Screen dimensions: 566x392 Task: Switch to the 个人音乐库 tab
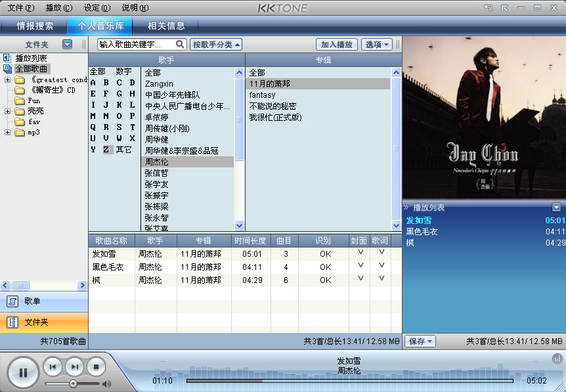pos(100,26)
